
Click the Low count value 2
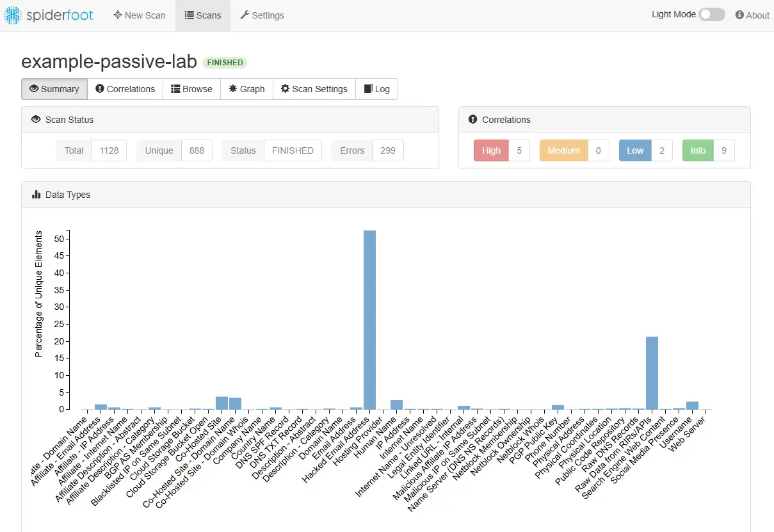[662, 150]
